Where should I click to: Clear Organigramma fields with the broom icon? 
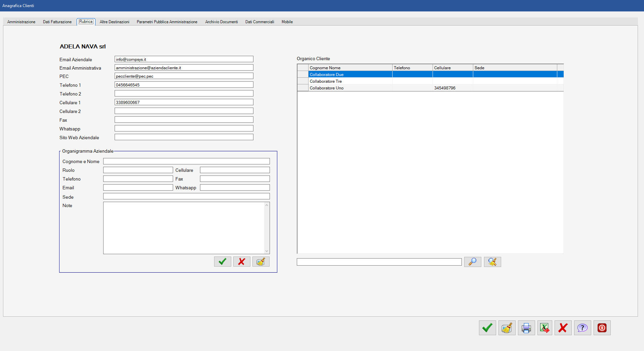260,262
